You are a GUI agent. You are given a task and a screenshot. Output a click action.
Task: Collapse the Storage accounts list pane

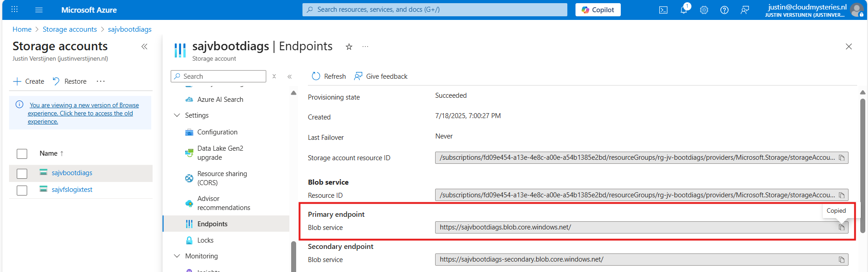tap(144, 47)
